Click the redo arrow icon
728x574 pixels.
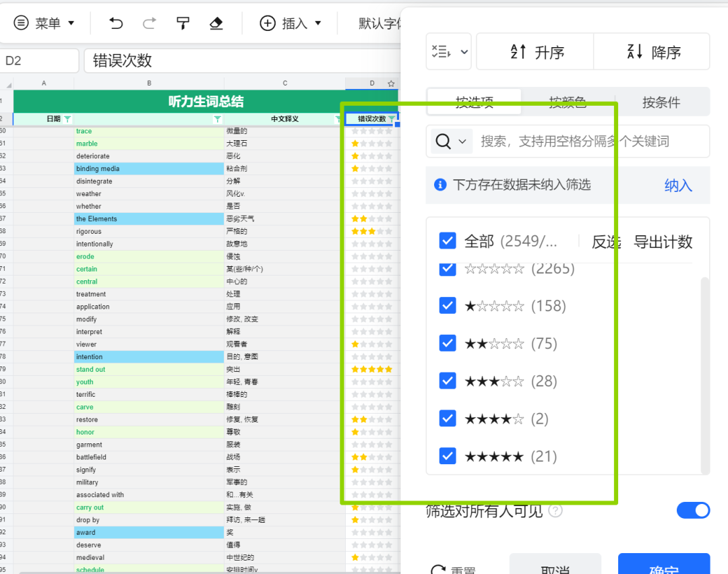[149, 24]
